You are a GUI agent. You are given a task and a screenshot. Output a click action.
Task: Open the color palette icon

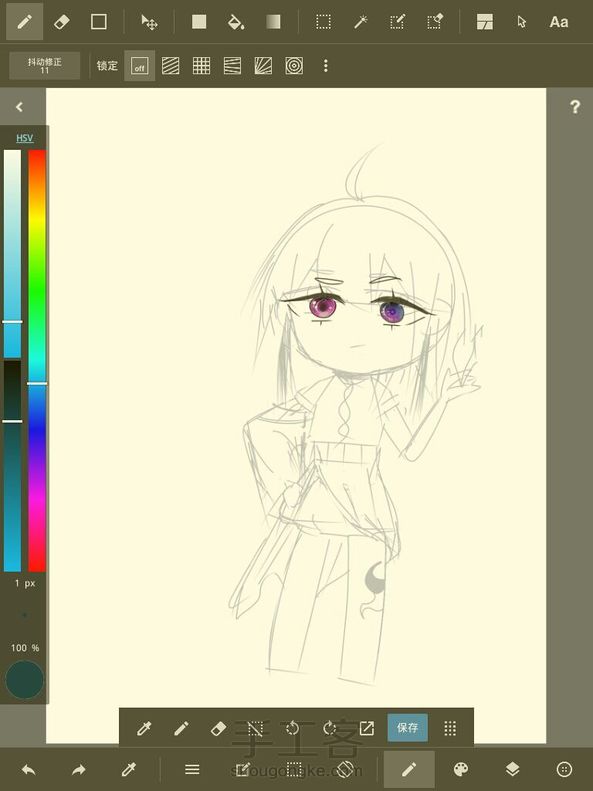point(461,769)
